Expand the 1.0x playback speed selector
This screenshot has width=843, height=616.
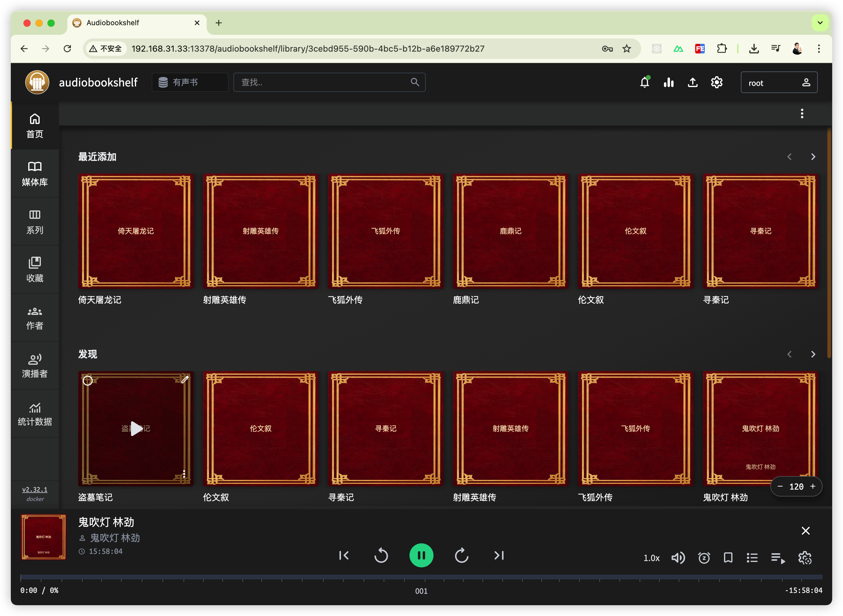(651, 558)
